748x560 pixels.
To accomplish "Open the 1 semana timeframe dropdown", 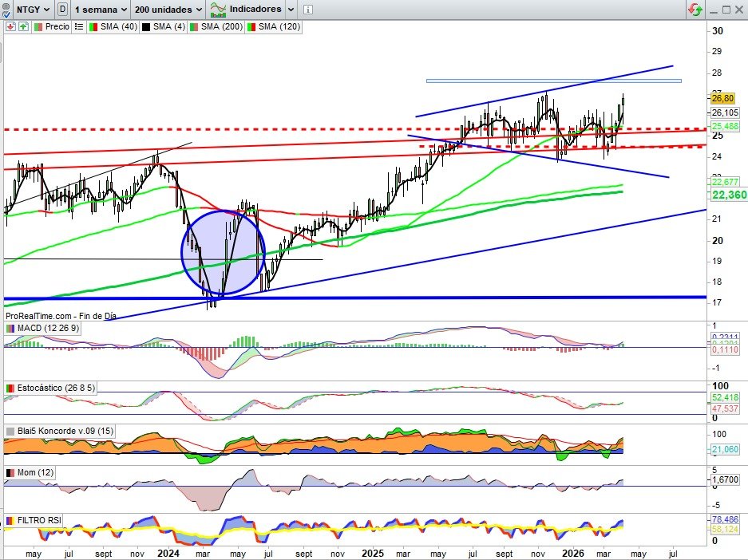I will 101,9.
